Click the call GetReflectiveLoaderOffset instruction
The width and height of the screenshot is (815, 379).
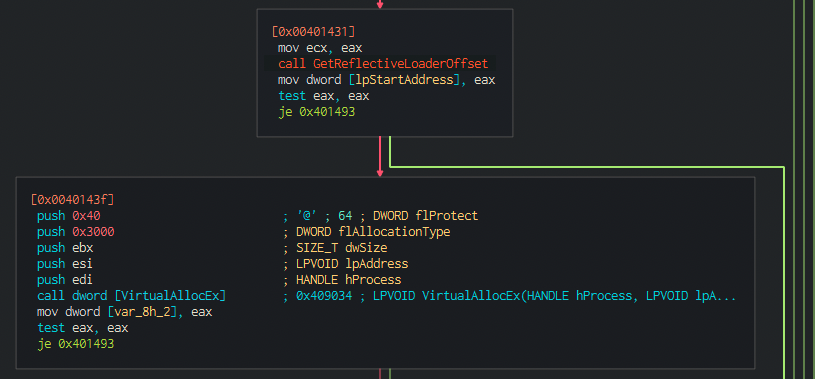tap(383, 63)
